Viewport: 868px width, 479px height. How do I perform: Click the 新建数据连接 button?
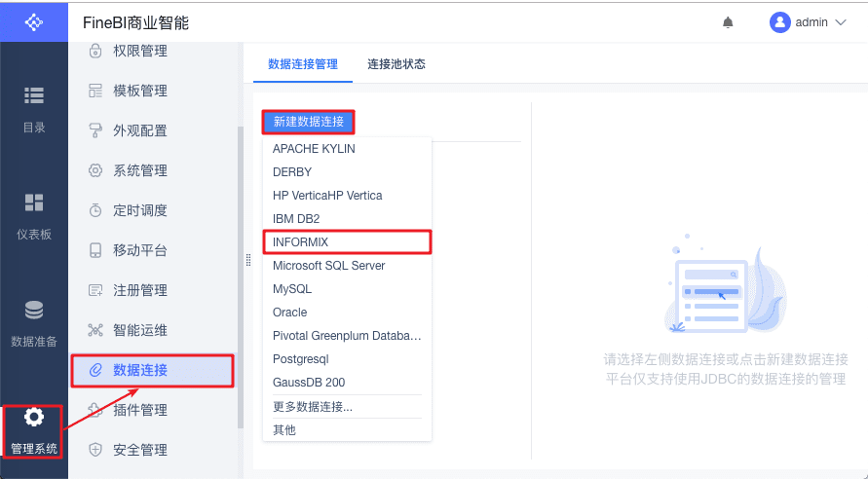click(308, 122)
